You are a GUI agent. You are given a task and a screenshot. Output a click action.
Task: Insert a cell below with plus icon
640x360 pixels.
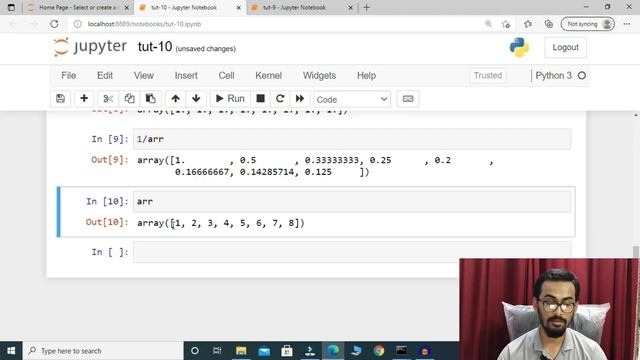[x=84, y=99]
